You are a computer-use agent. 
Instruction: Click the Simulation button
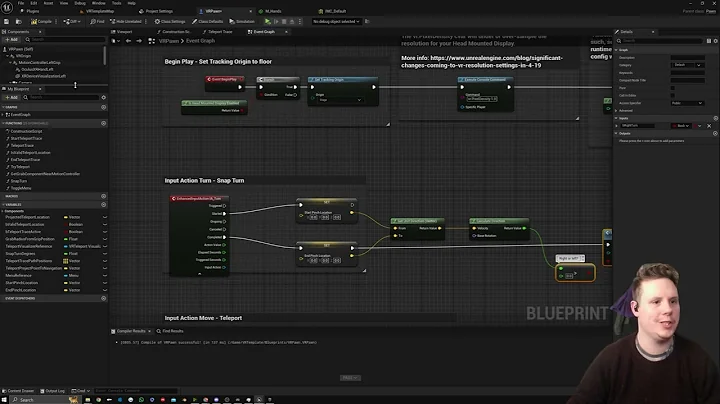point(242,22)
